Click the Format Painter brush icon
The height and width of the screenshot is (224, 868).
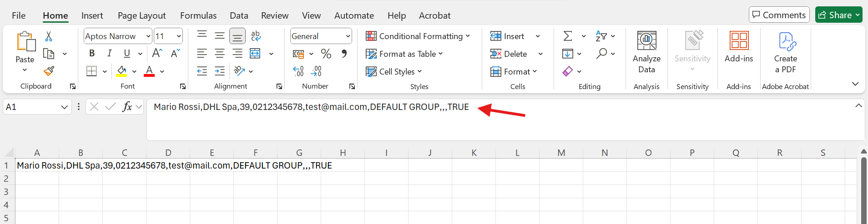(x=49, y=71)
